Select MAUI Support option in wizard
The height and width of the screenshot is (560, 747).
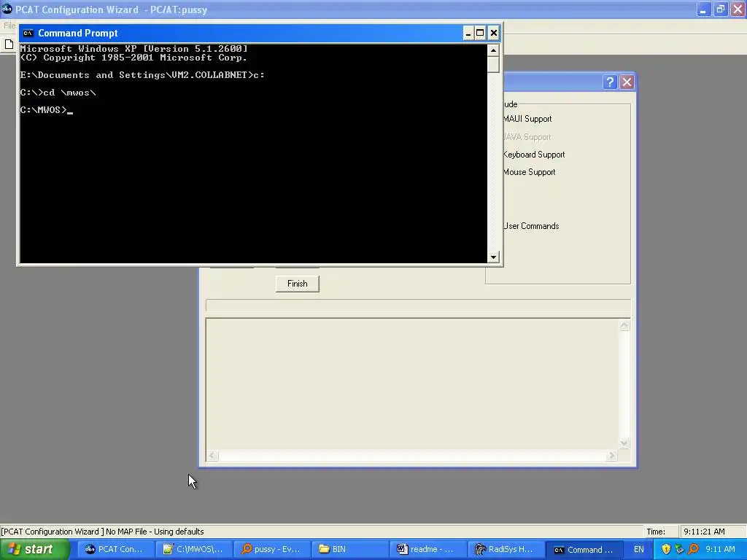[527, 119]
